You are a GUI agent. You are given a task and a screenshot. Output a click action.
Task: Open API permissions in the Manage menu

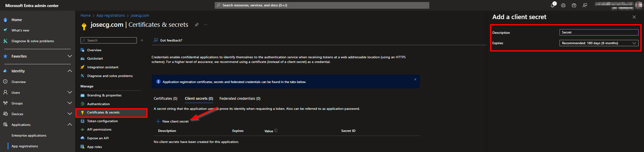[x=99, y=130]
